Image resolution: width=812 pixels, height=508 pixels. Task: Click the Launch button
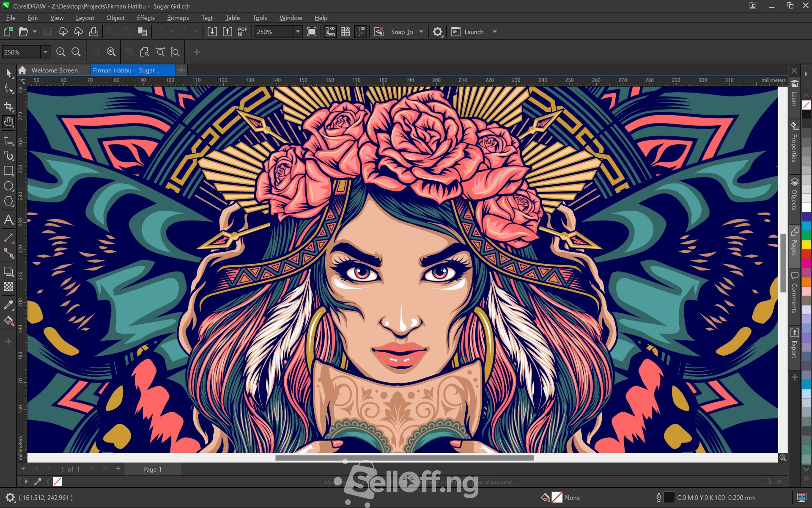pos(468,32)
